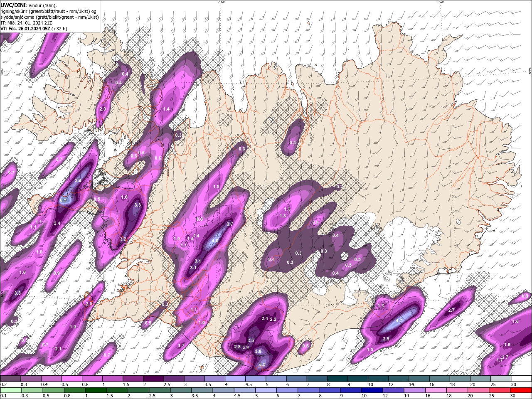
Task: Click the 0.1 tick label on the rain scale
Action: 4,396
